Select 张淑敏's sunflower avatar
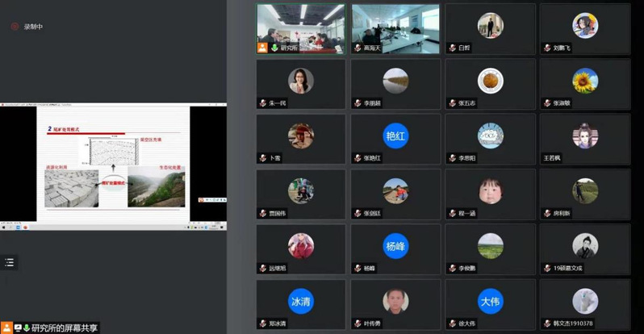Viewport: 644px width, 334px height. pyautogui.click(x=584, y=80)
